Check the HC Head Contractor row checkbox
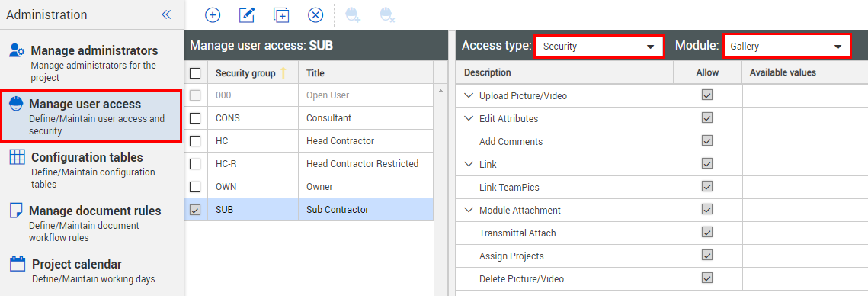 [195, 141]
